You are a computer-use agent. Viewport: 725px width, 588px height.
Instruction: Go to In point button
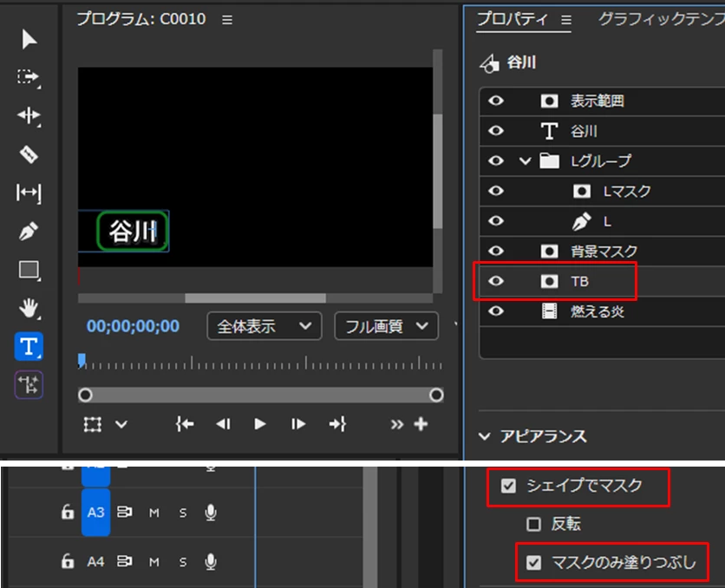(185, 424)
